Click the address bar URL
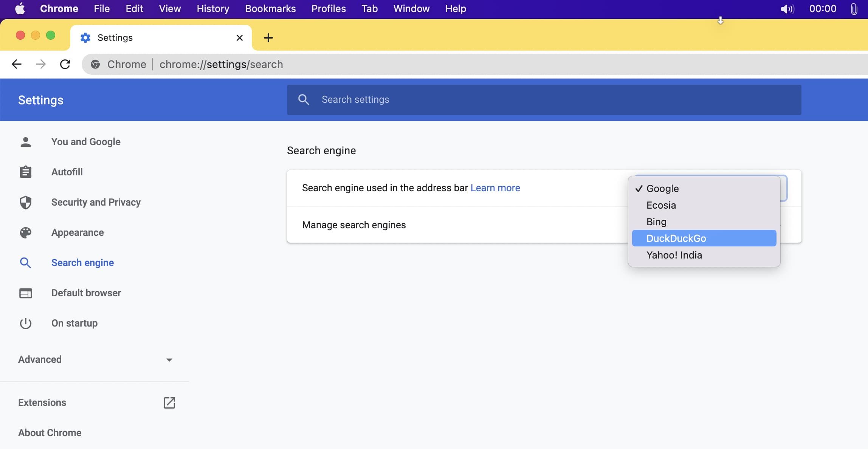This screenshot has height=449, width=868. pyautogui.click(x=221, y=64)
